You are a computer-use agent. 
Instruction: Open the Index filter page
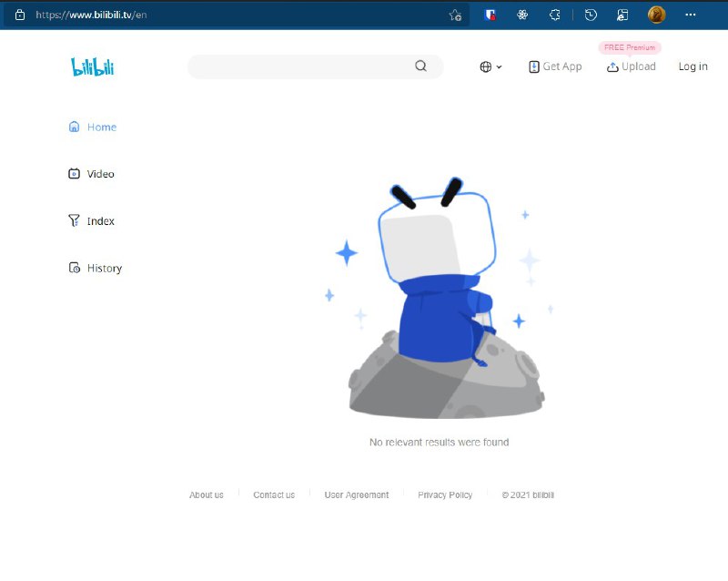(x=92, y=221)
